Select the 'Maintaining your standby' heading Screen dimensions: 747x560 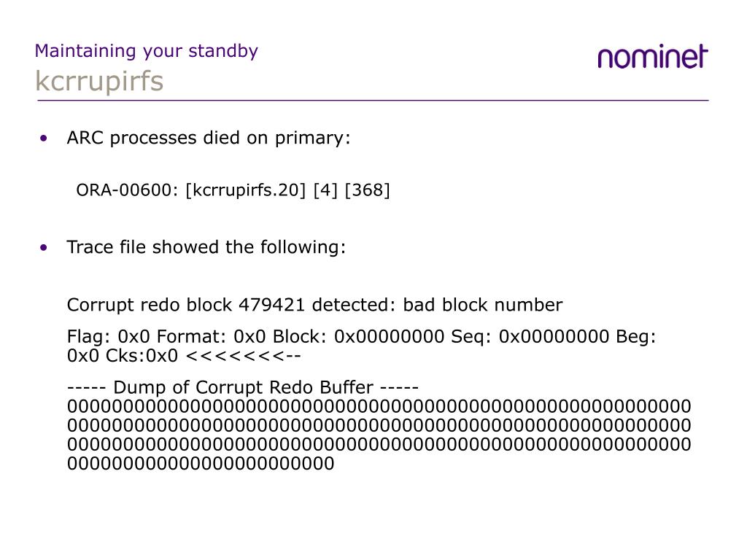point(146,51)
